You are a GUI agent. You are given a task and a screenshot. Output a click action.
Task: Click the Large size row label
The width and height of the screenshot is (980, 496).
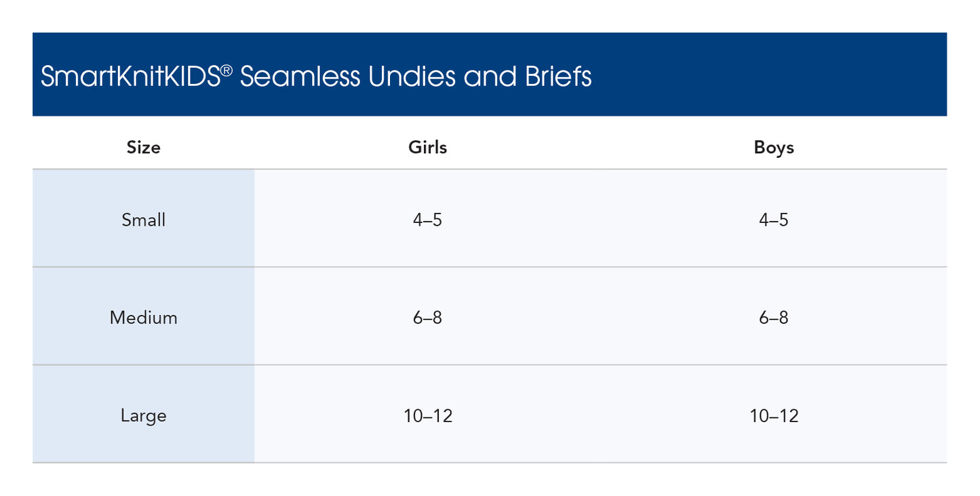click(x=143, y=415)
